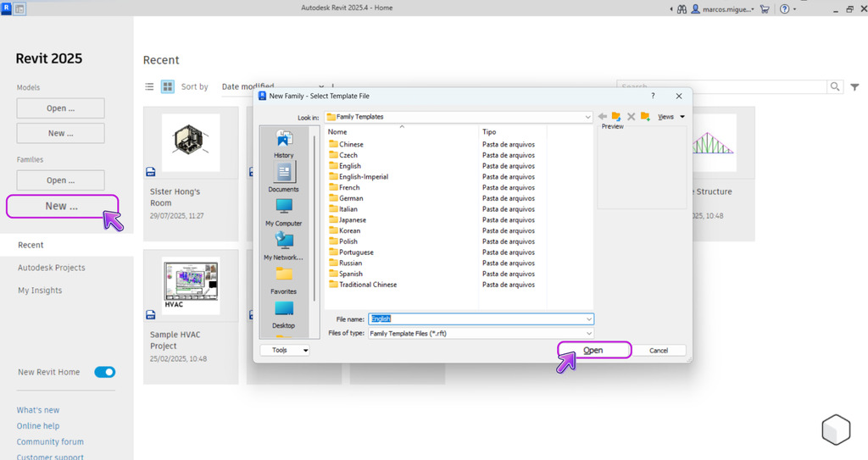
Task: Open the Autodesk store cart icon
Action: 765,8
